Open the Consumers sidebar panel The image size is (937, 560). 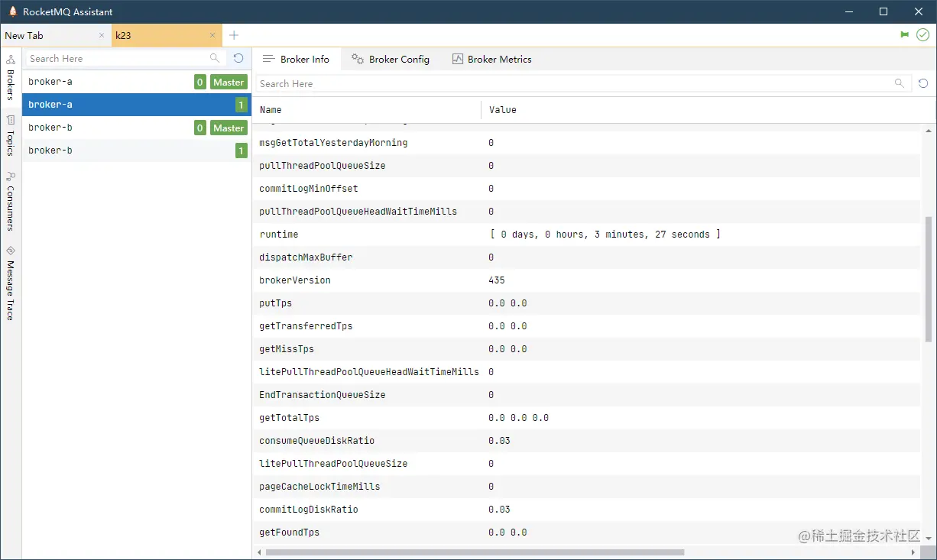coord(11,201)
